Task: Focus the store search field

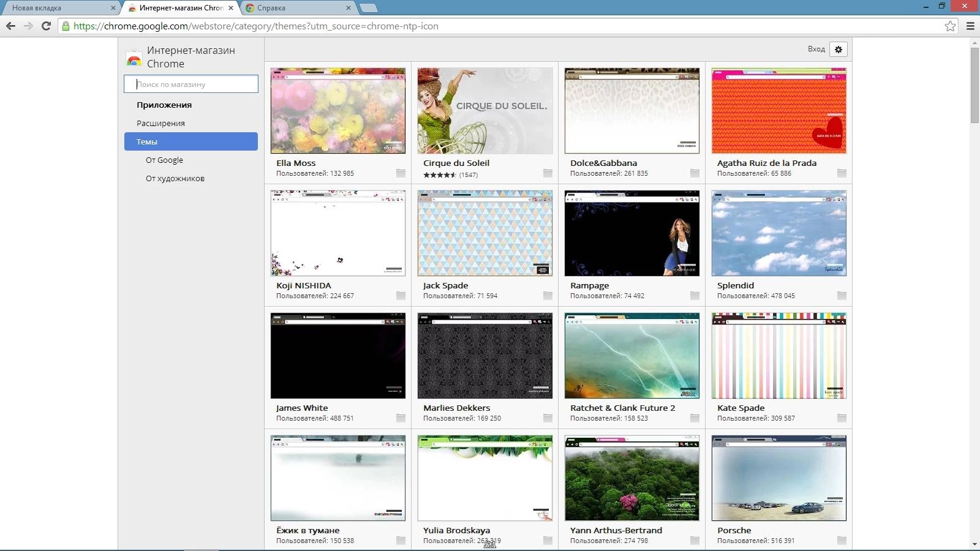Action: tap(191, 84)
